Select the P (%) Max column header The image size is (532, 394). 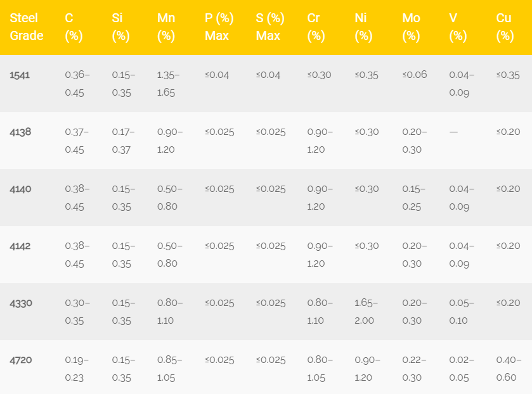click(219, 27)
